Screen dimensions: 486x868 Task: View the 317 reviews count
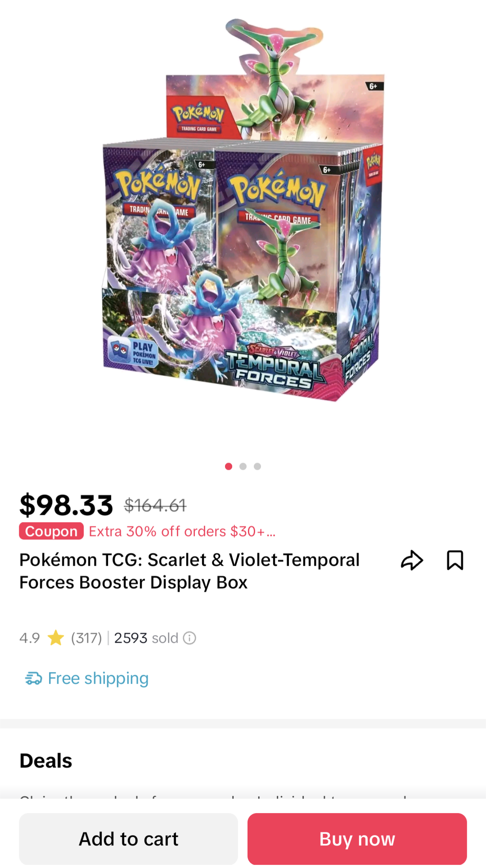coord(86,638)
